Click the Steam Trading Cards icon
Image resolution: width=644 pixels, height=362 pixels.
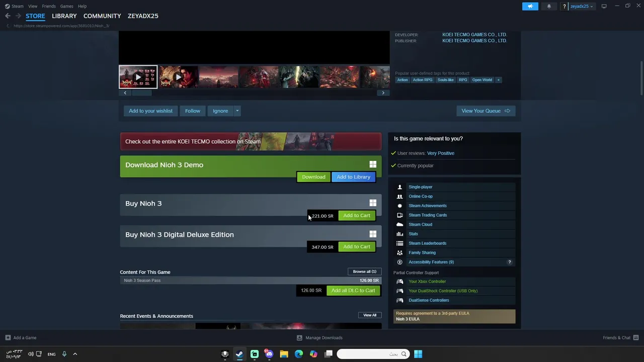400,215
